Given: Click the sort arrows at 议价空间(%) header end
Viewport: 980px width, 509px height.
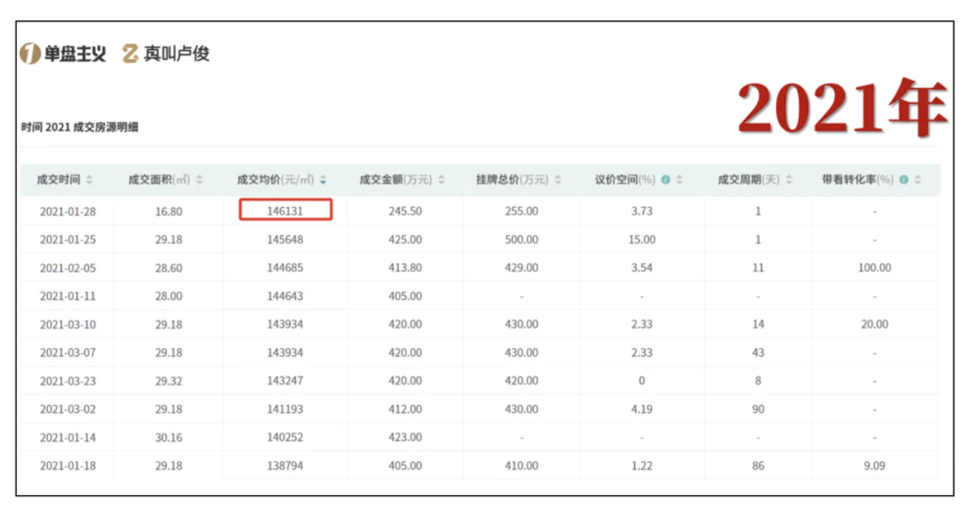Looking at the screenshot, I should 680,180.
